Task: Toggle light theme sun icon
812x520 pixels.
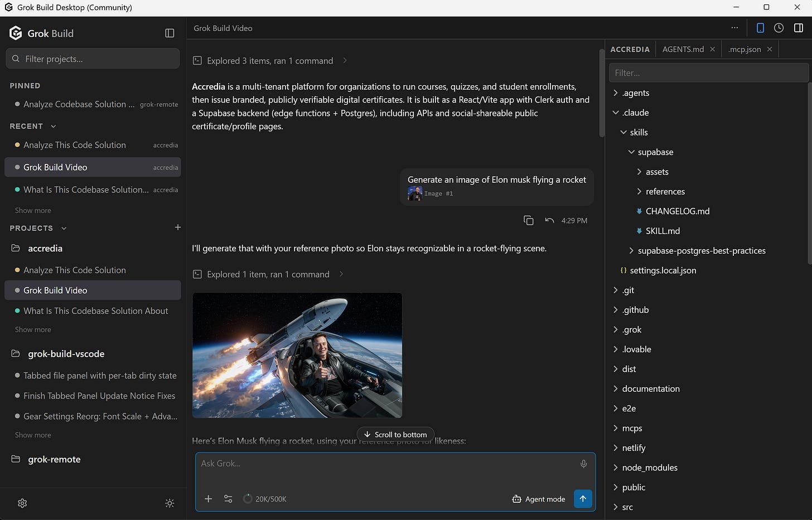Action: coord(170,503)
